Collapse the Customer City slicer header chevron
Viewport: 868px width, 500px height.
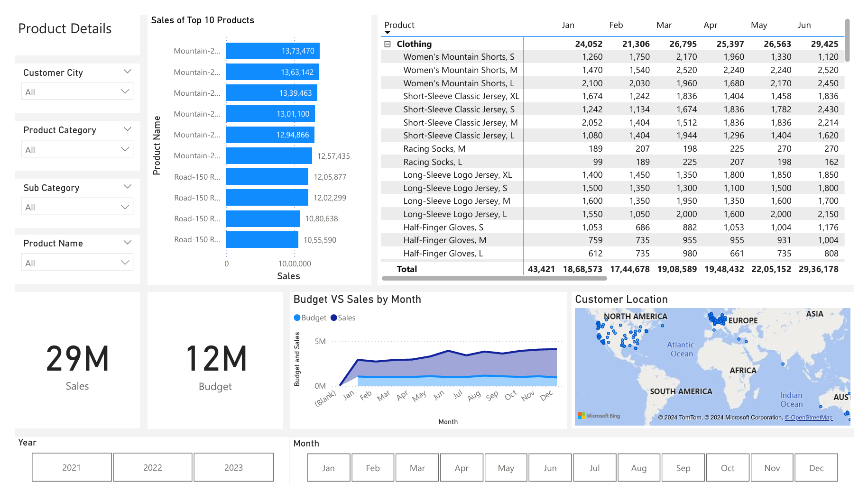[127, 72]
